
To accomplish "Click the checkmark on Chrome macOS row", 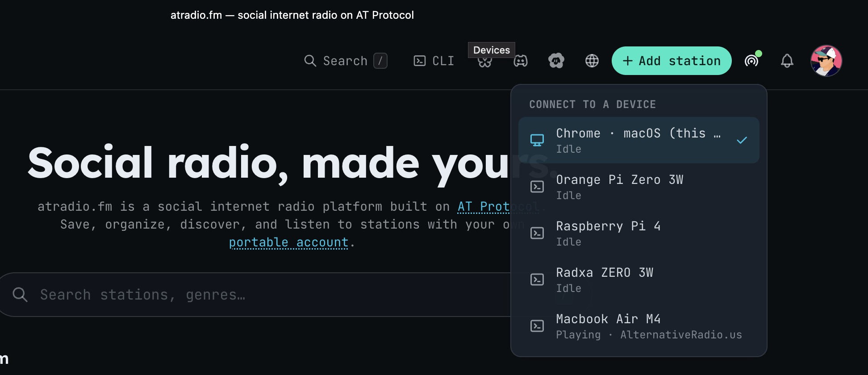I will pos(742,140).
